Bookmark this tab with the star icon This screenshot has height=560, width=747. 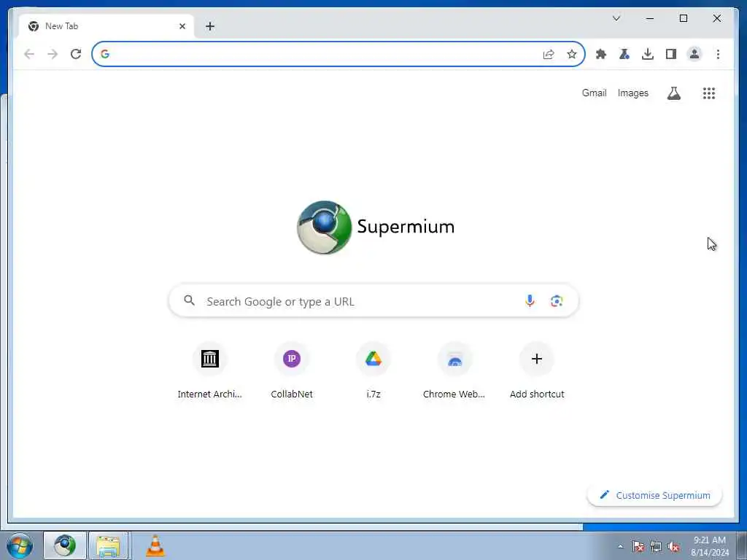572,54
